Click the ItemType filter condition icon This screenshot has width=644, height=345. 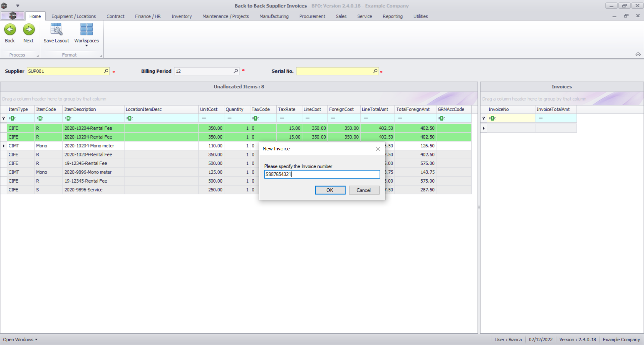[12, 118]
